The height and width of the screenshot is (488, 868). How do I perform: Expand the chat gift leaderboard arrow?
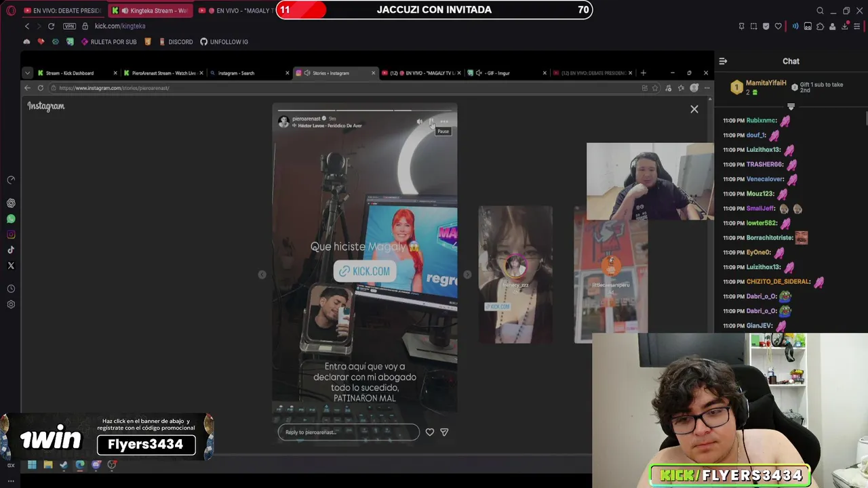(791, 107)
